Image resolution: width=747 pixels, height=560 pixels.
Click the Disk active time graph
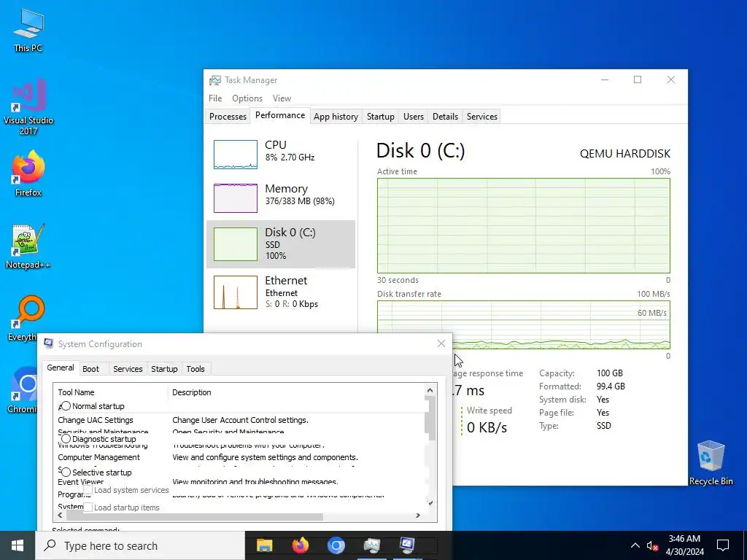pyautogui.click(x=524, y=226)
